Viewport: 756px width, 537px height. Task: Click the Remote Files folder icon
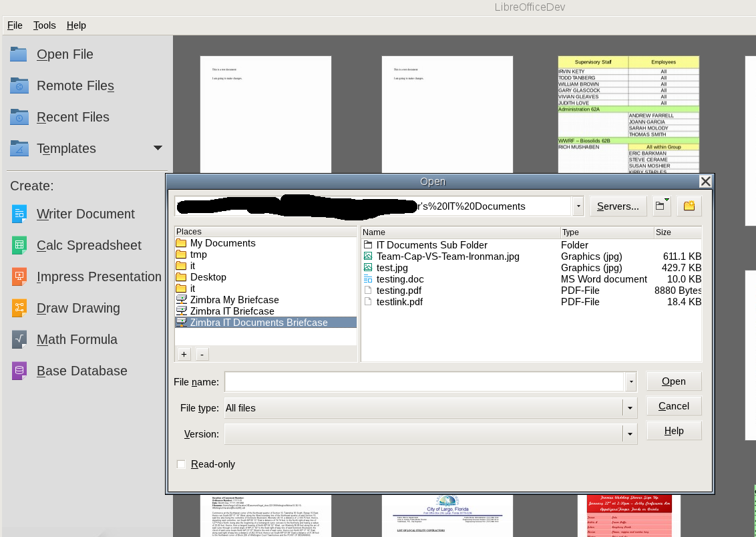[19, 85]
